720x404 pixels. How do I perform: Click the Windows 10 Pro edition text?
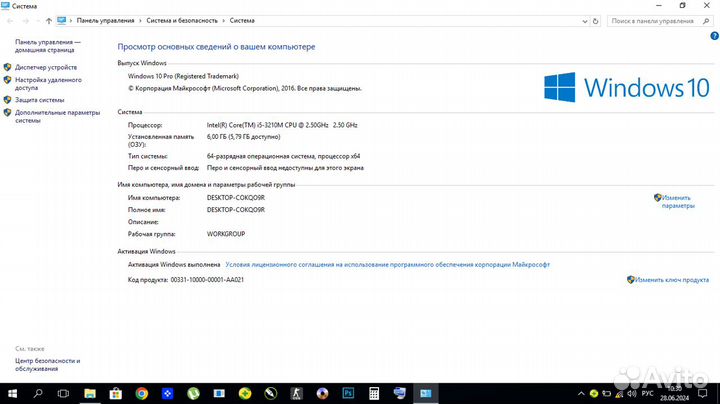[183, 76]
